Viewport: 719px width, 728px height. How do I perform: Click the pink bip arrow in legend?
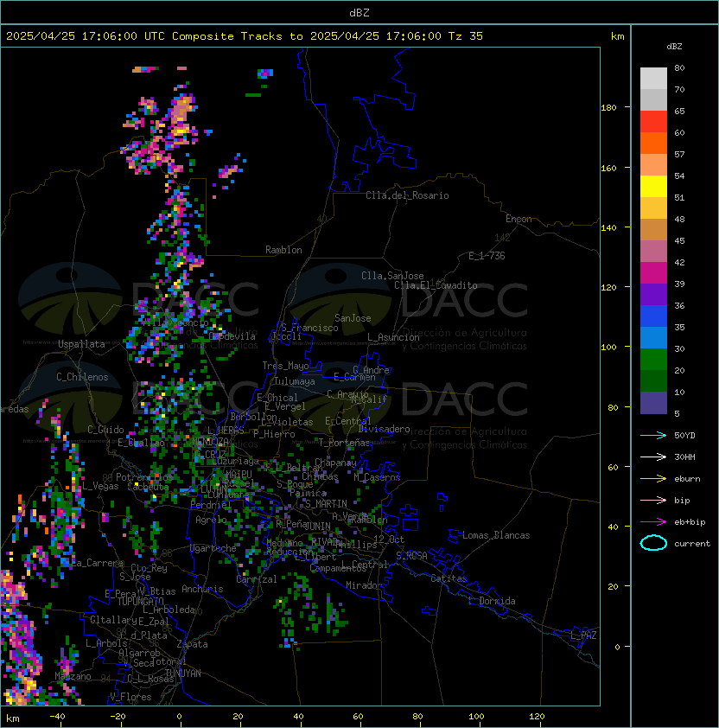pyautogui.click(x=653, y=500)
